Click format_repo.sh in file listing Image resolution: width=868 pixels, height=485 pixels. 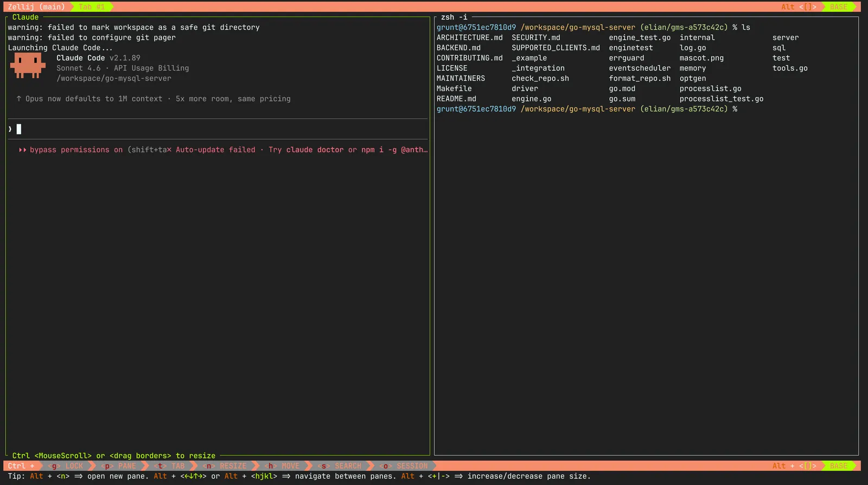[x=640, y=79]
